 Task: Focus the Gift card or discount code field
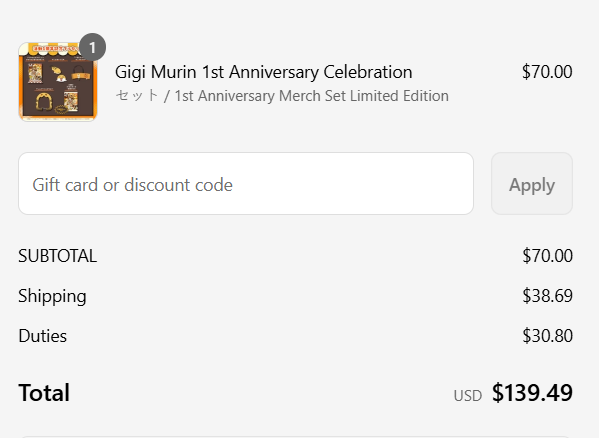246,184
